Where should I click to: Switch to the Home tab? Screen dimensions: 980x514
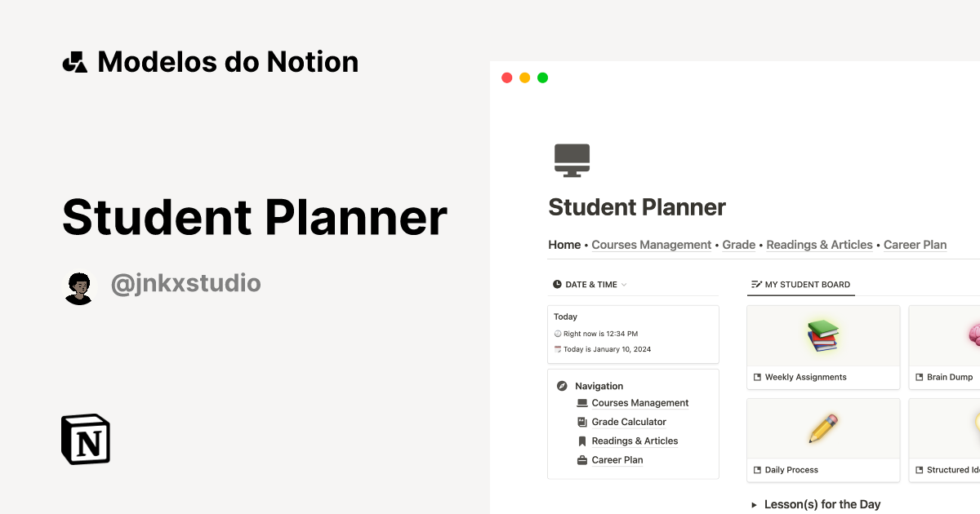[564, 244]
